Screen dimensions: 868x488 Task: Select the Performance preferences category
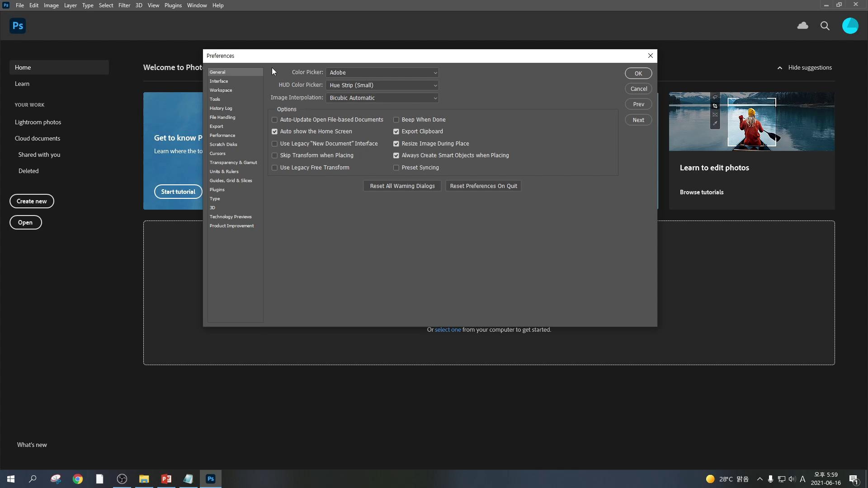[x=222, y=136]
